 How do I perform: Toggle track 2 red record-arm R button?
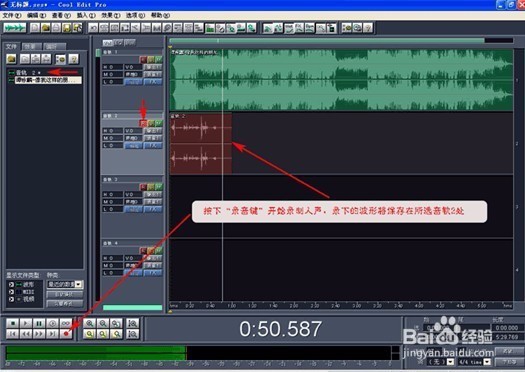(143, 123)
